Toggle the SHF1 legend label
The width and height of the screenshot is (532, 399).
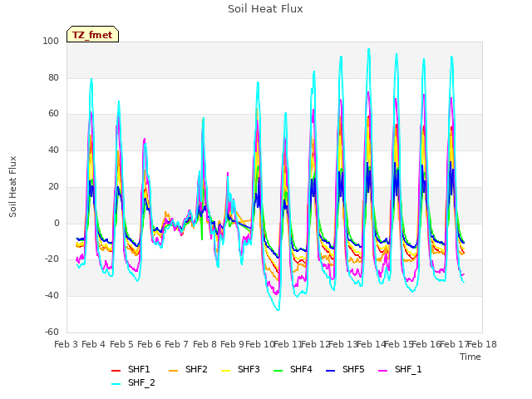(x=139, y=369)
